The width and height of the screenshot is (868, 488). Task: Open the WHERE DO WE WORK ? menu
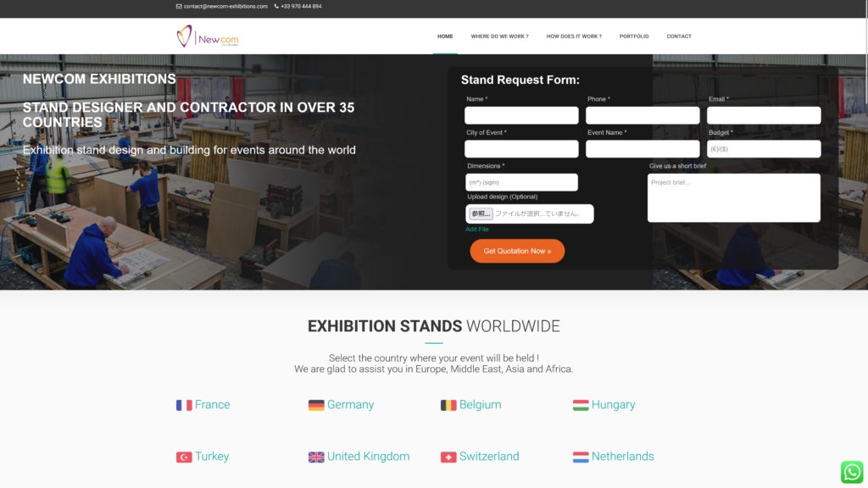[499, 36]
